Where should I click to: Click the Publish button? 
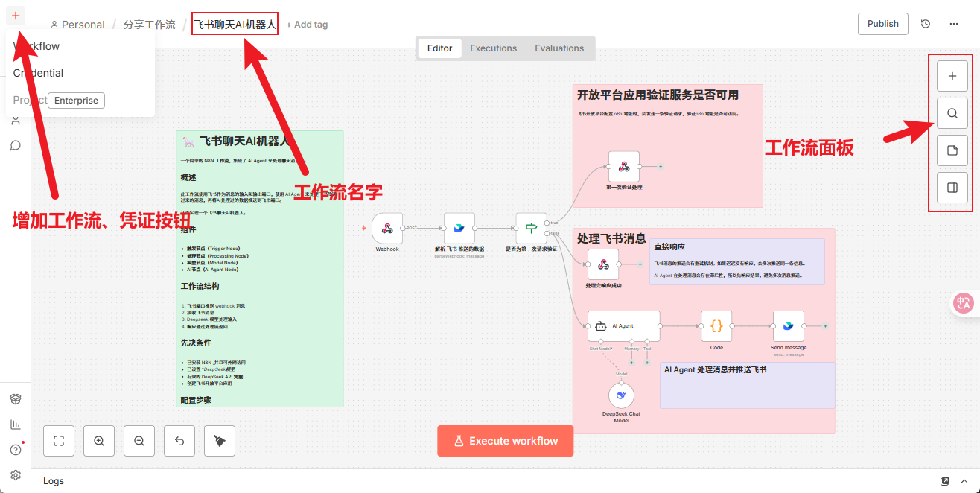click(x=882, y=24)
